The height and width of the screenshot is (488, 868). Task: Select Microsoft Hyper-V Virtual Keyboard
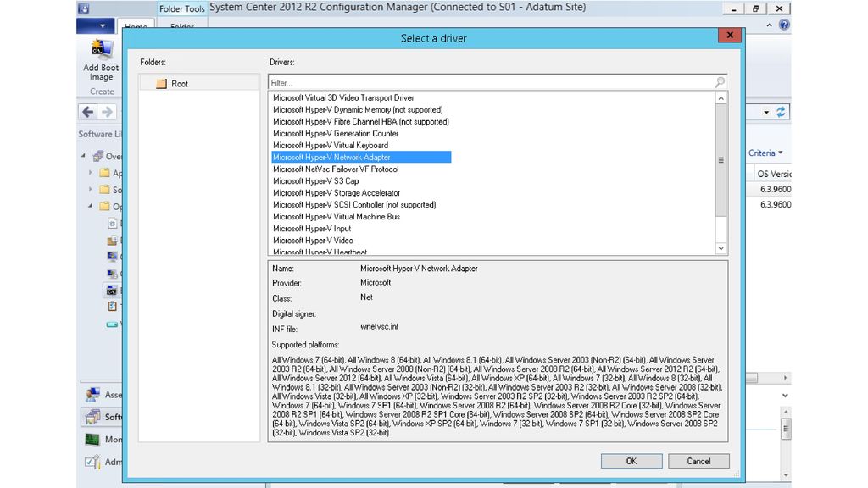331,146
